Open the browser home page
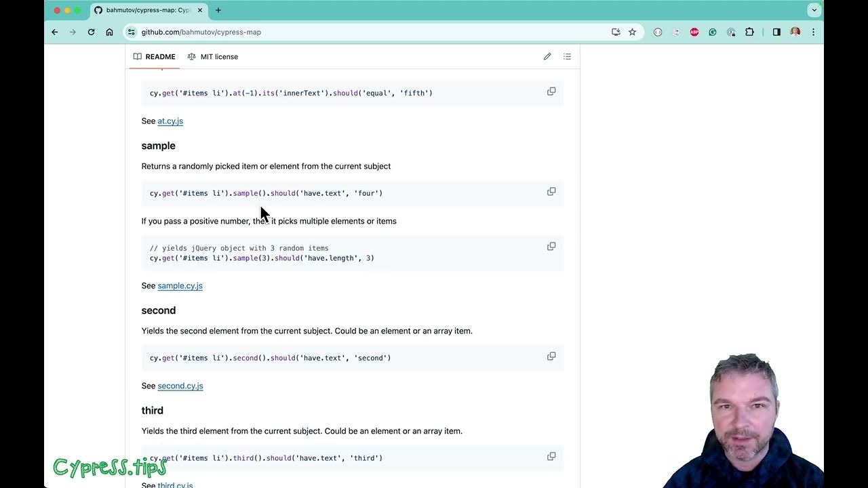The height and width of the screenshot is (488, 868). (109, 32)
